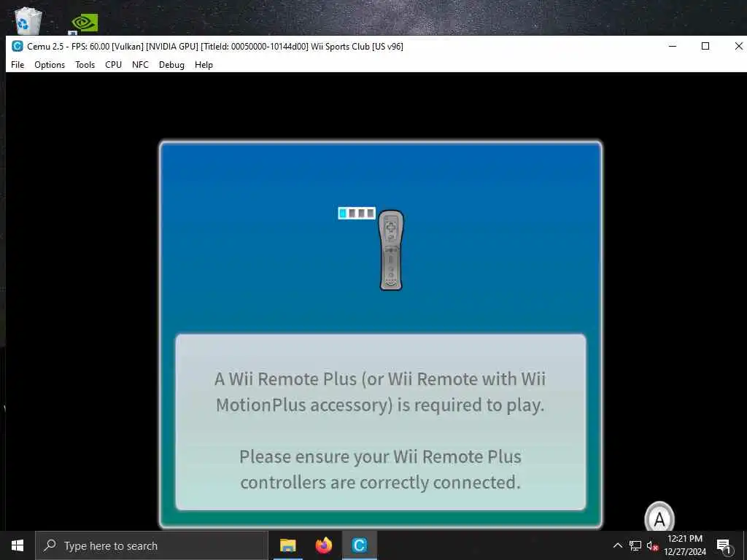Screen dimensions: 747x560
Task: Open the NFC menu
Action: (x=140, y=65)
